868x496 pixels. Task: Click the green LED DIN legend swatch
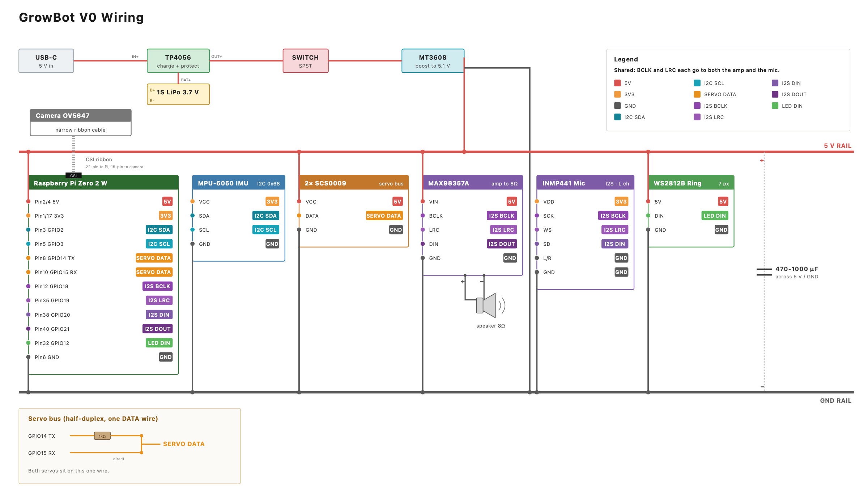click(775, 106)
